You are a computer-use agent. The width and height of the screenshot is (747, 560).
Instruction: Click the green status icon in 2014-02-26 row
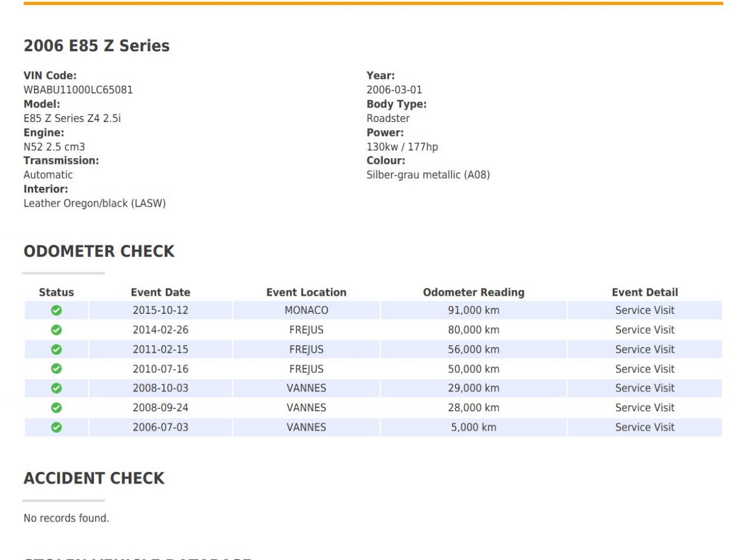(x=57, y=330)
